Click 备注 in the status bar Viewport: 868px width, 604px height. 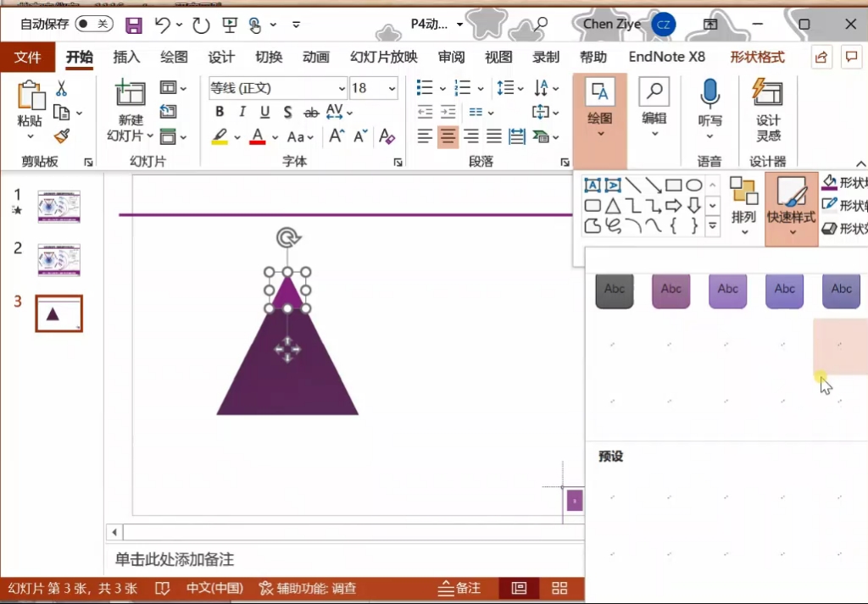(x=458, y=588)
